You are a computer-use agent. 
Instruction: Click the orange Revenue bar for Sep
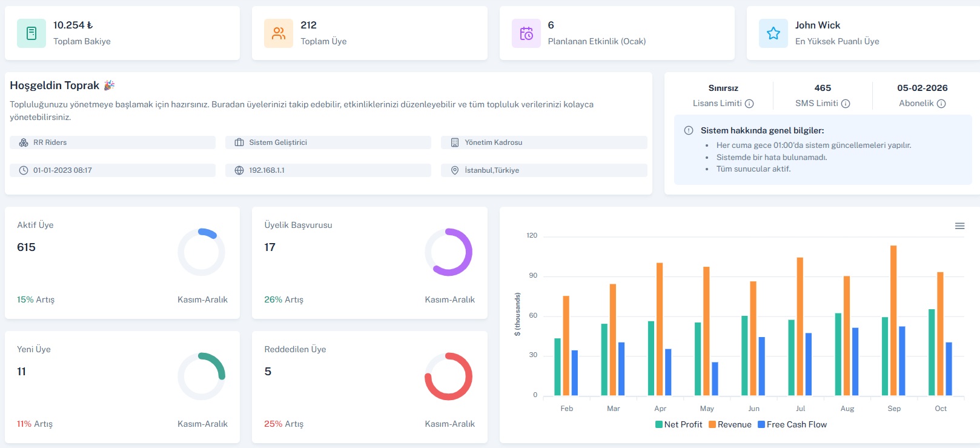click(893, 320)
